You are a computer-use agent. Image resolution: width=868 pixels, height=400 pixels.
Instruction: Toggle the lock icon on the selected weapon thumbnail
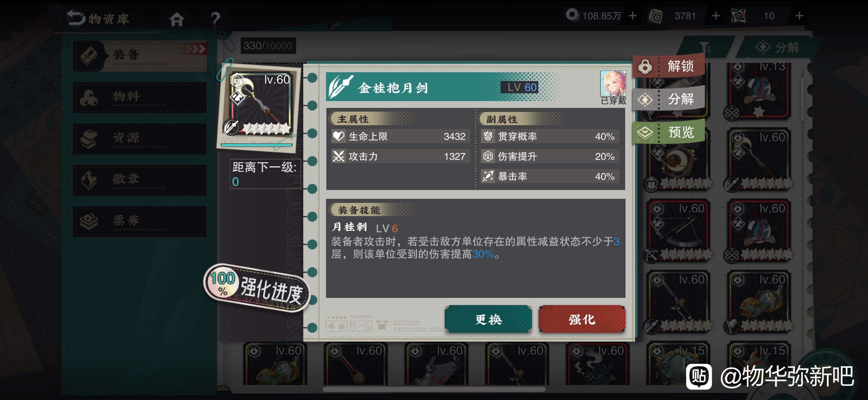[x=237, y=80]
